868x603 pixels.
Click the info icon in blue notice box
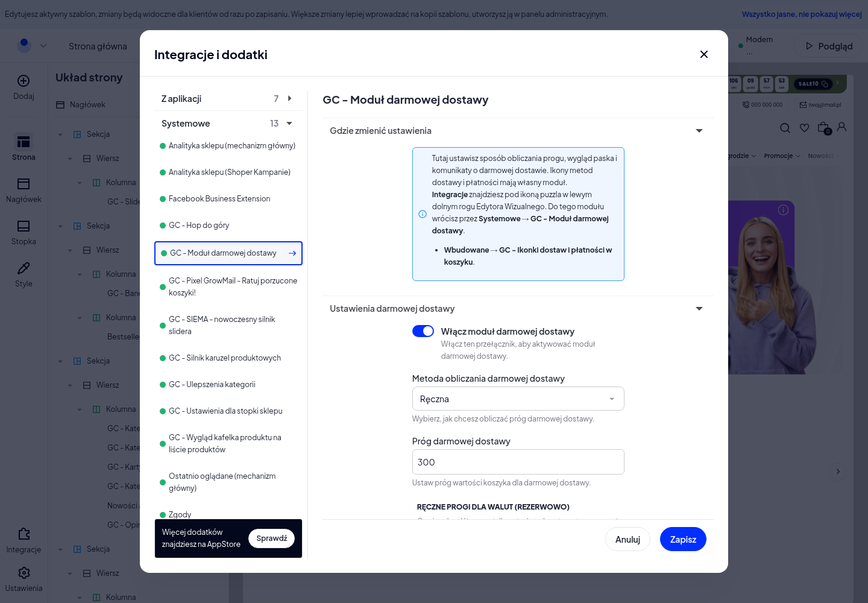[x=423, y=214]
